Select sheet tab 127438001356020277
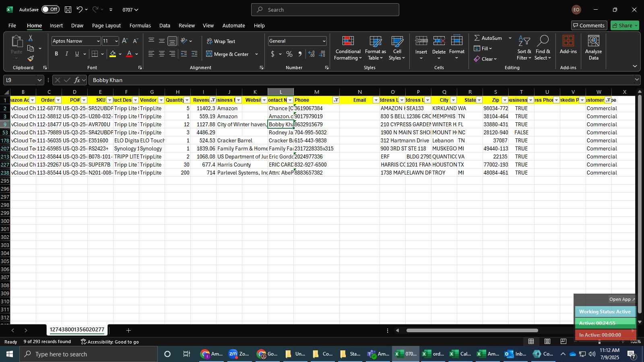The height and width of the screenshot is (362, 644). (x=77, y=330)
